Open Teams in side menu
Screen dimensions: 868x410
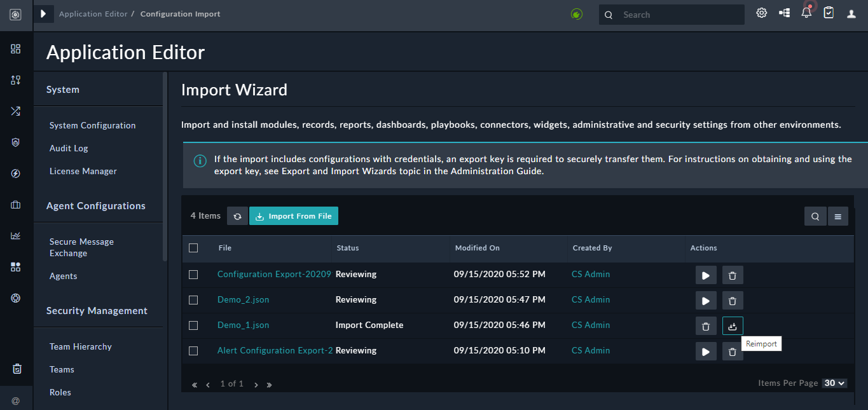tap(62, 370)
